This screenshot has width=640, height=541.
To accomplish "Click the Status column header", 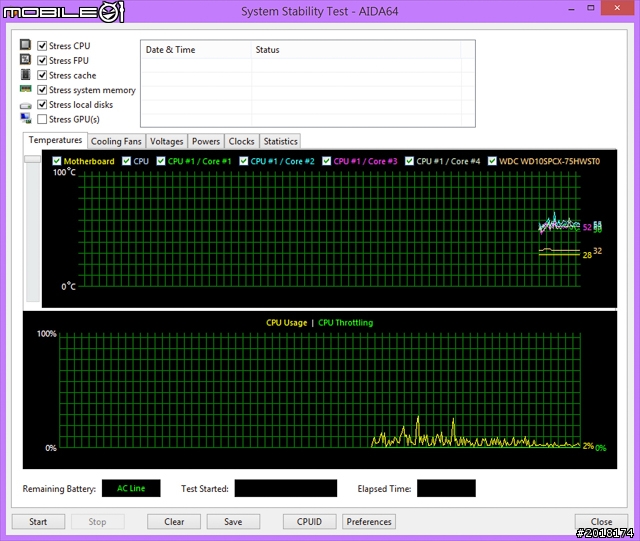I will (356, 50).
